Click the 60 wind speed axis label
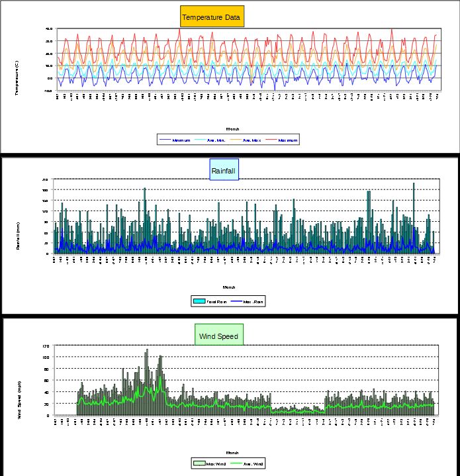The image size is (460, 476). 47,381
